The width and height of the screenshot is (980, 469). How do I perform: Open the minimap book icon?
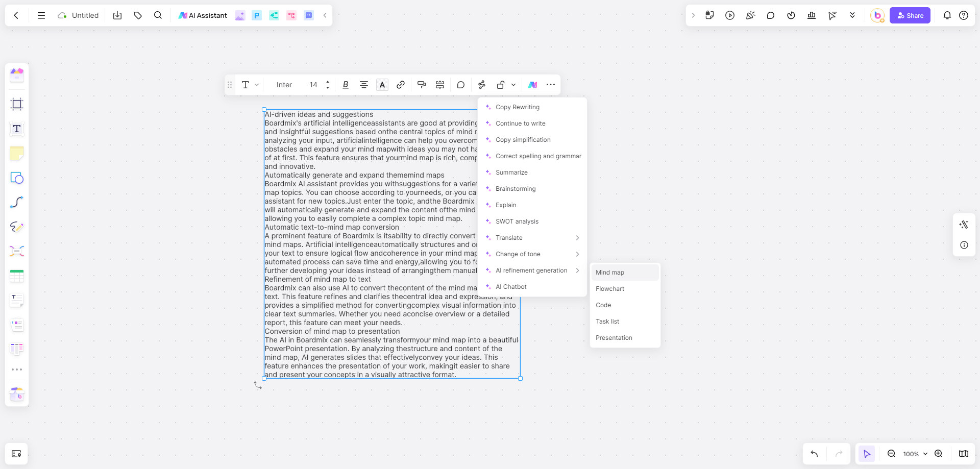click(964, 454)
